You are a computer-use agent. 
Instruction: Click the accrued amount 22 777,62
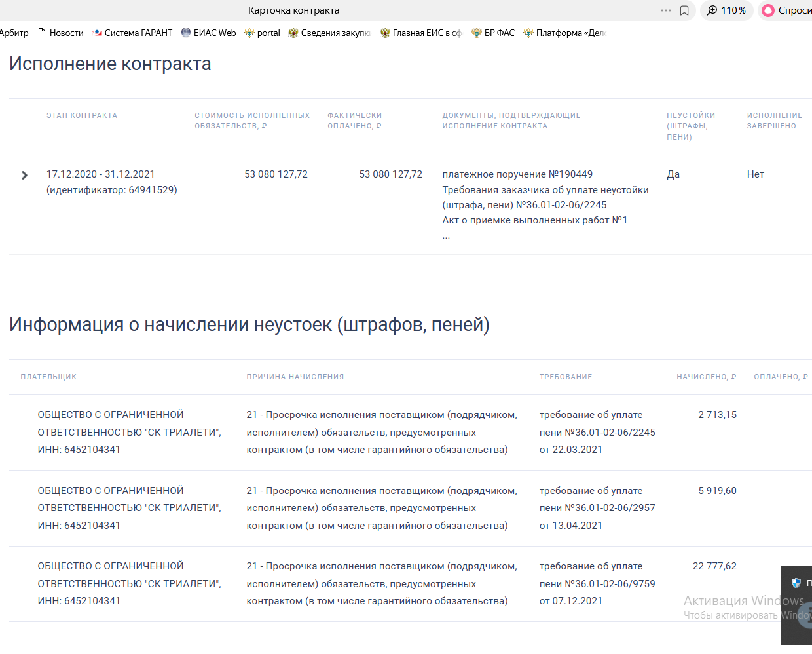point(714,566)
